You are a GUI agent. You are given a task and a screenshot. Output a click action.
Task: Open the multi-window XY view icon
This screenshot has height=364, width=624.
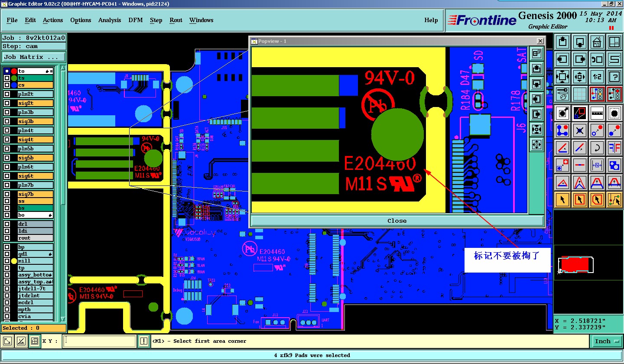[614, 42]
